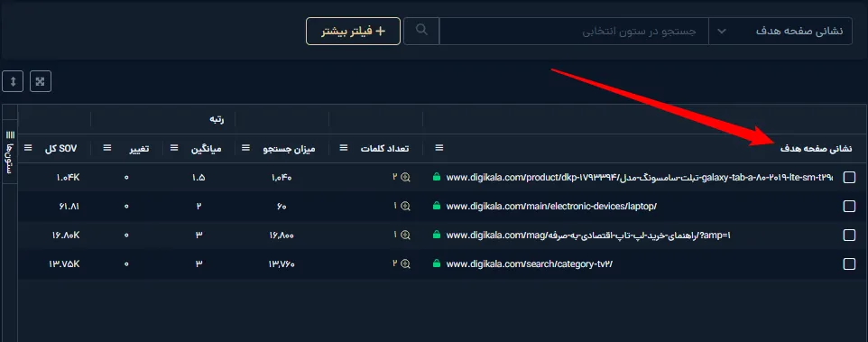
Task: Open the 'نشانی صفحه هدف' column dropdown
Action: point(780,31)
